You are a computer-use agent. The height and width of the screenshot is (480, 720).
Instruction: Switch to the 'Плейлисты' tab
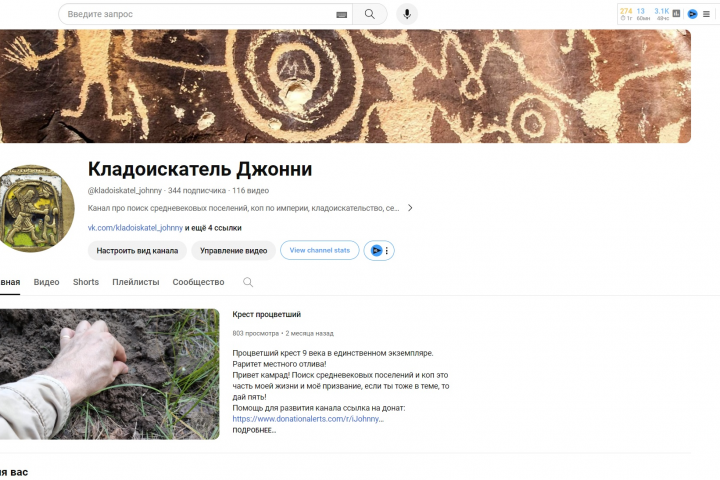pyautogui.click(x=135, y=282)
